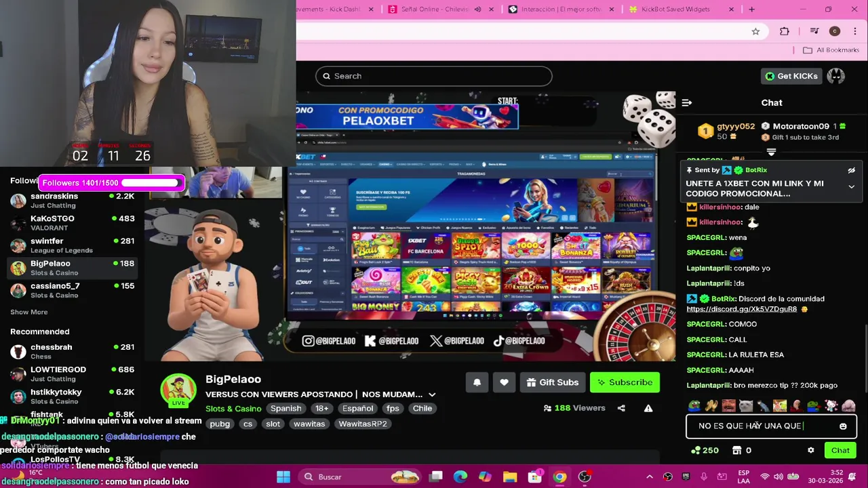This screenshot has height=488, width=868.
Task: Expand the gift leaderboard down arrow
Action: [771, 152]
